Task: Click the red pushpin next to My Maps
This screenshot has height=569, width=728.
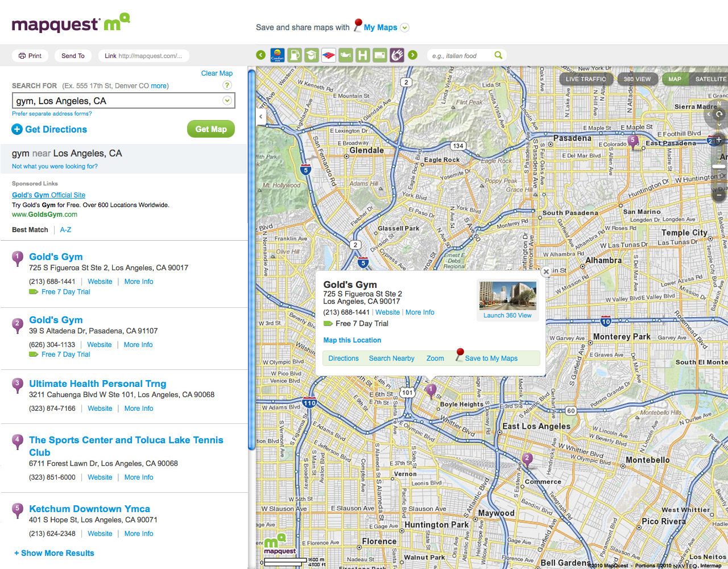Action: pyautogui.click(x=357, y=25)
